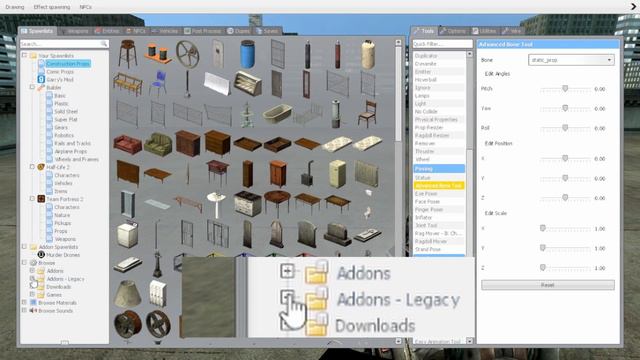This screenshot has height=360, width=640.
Task: Open the Drawing menu
Action: pos(15,7)
